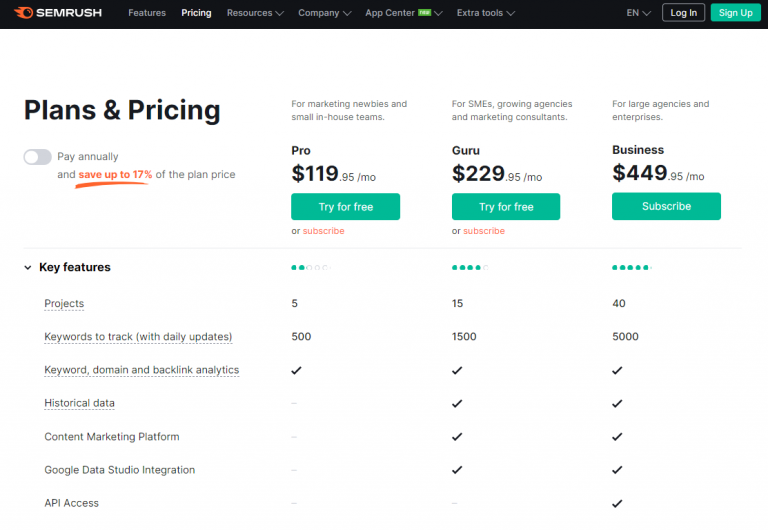Click Try for free under Guru

pyautogui.click(x=506, y=207)
